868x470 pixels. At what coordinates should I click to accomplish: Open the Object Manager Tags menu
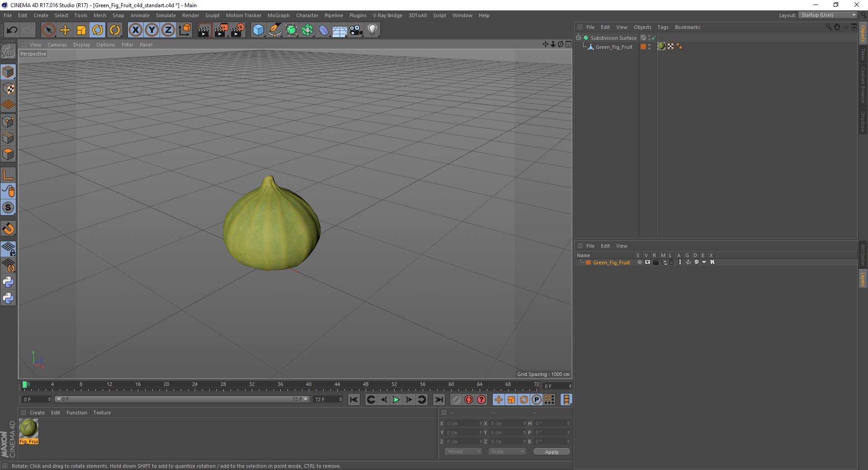pos(663,27)
